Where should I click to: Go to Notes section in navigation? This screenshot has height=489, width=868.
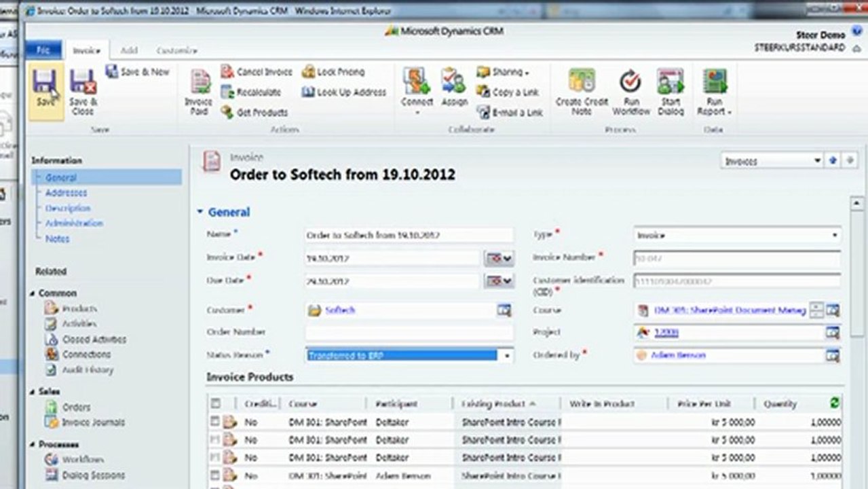pos(57,239)
